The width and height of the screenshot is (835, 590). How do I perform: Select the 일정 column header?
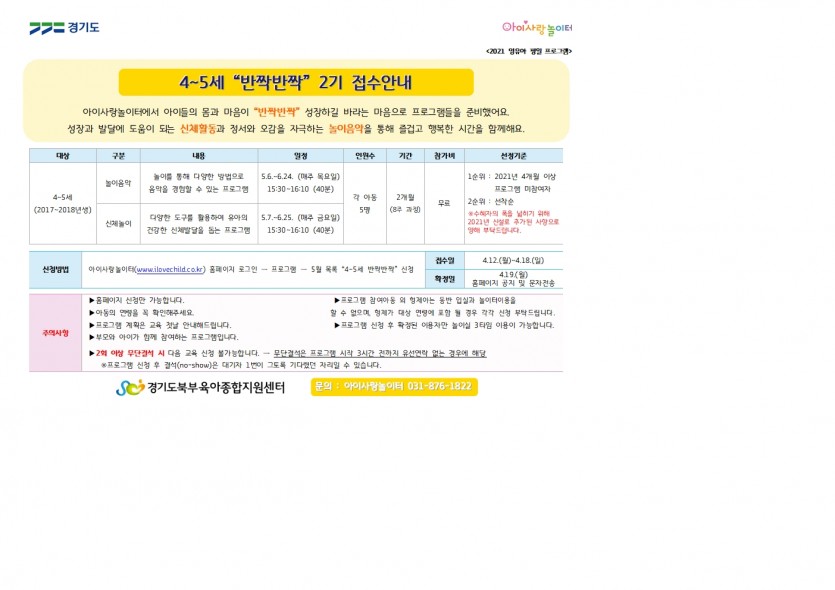[300, 156]
